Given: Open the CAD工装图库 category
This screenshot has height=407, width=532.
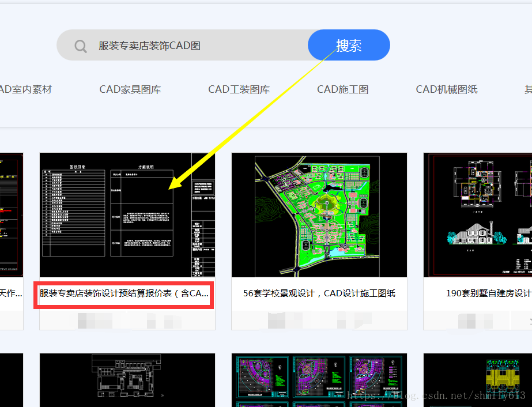Looking at the screenshot, I should 239,89.
